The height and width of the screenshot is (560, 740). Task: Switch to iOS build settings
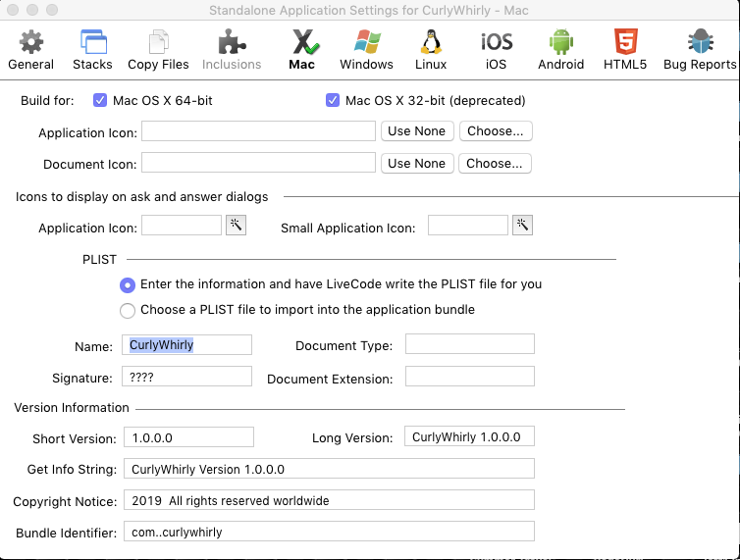pyautogui.click(x=496, y=49)
